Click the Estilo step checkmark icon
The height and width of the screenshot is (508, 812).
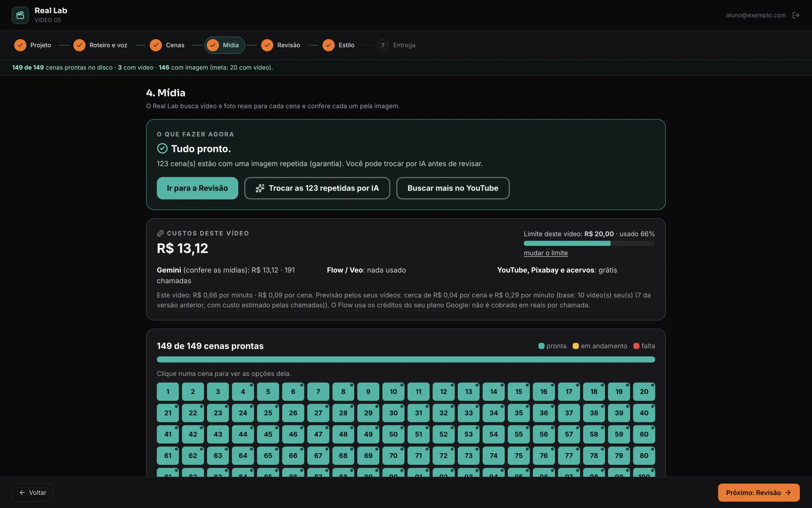point(328,45)
